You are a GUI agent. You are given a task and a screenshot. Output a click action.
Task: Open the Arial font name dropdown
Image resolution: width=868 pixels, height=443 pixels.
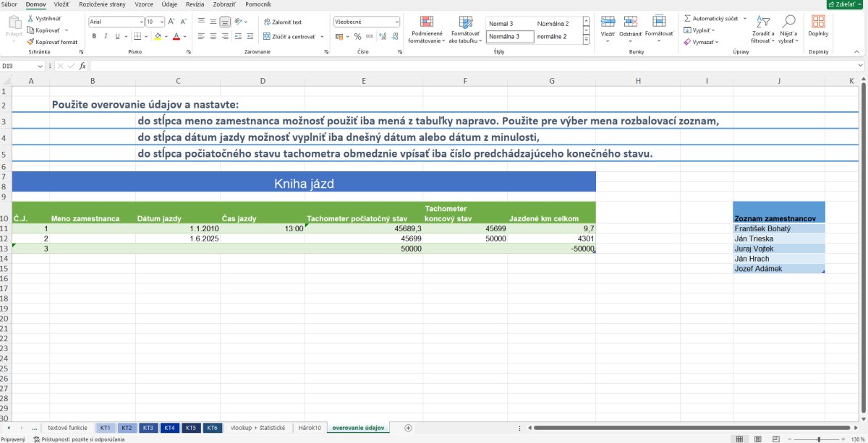point(140,22)
